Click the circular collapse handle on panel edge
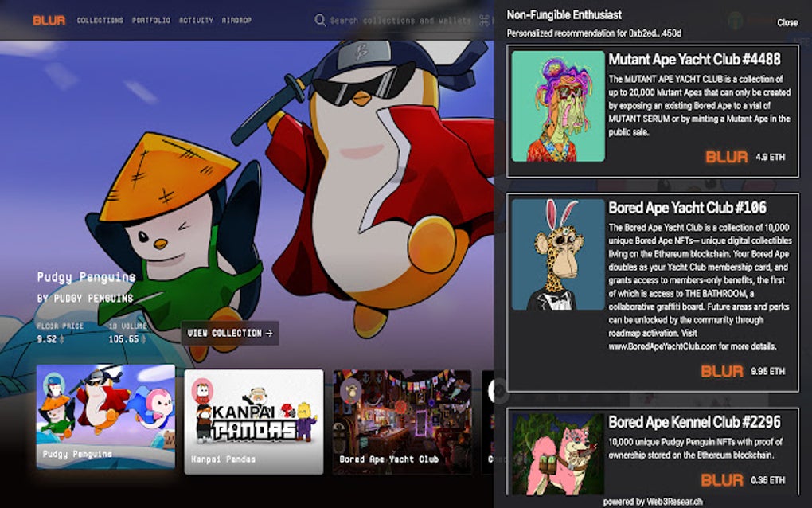The width and height of the screenshot is (812, 508). [498, 389]
